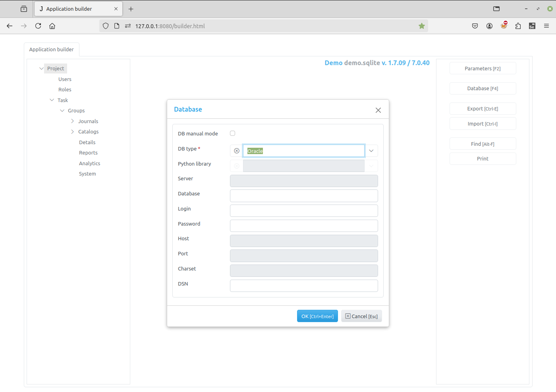Bookmark this page with star icon
The width and height of the screenshot is (556, 392).
(422, 26)
